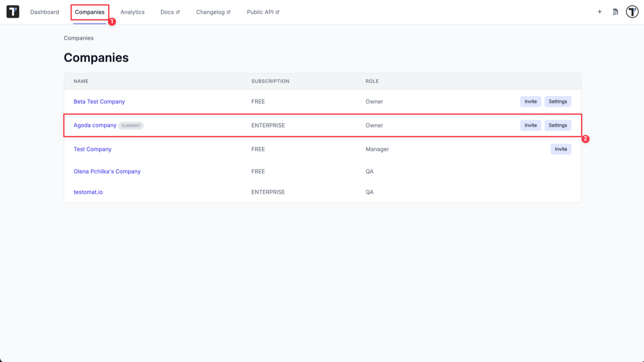644x362 pixels.
Task: Open the Agoda company page
Action: (95, 125)
